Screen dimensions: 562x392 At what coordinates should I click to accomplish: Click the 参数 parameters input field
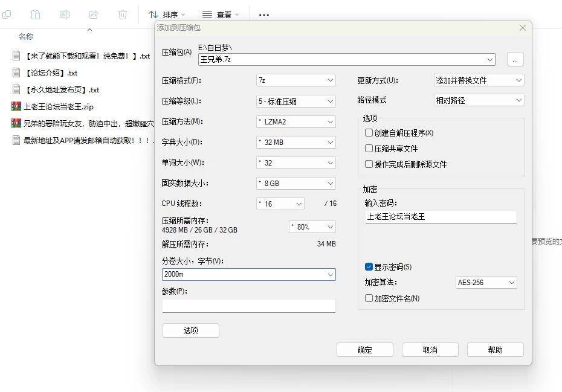249,306
